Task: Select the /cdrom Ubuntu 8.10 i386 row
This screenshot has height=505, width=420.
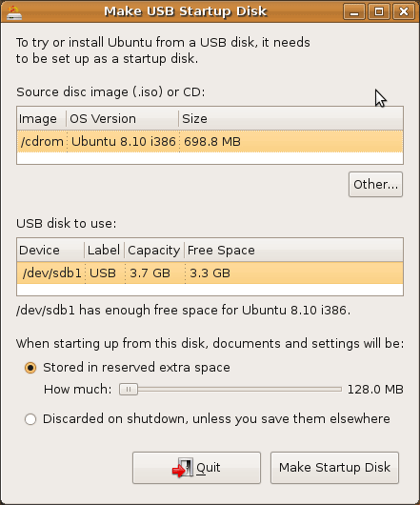Action: click(210, 141)
